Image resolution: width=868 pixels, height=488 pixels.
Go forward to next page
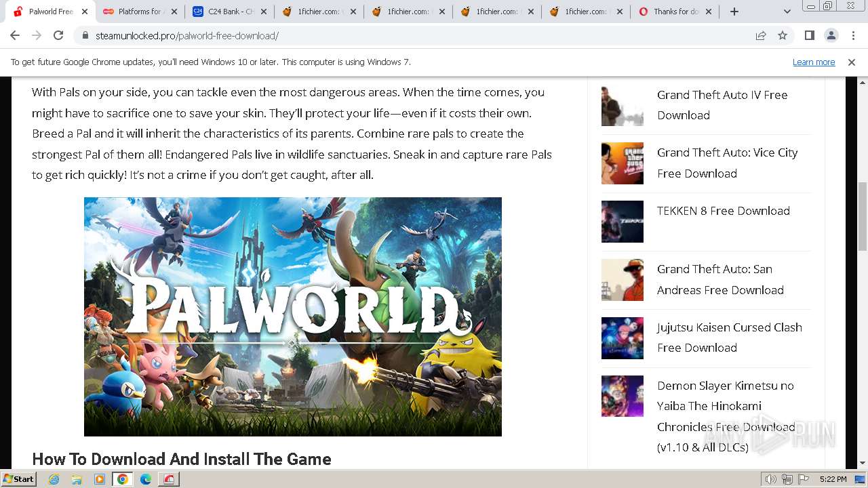point(37,35)
